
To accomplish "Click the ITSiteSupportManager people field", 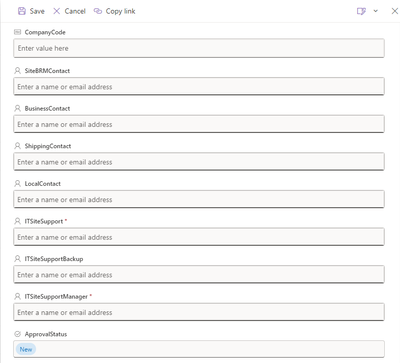I will pos(199,313).
